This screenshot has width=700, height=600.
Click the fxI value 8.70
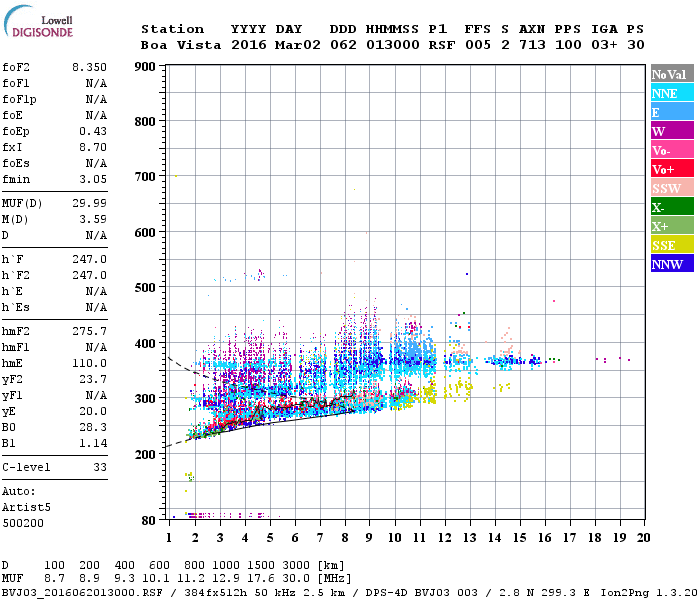click(93, 147)
